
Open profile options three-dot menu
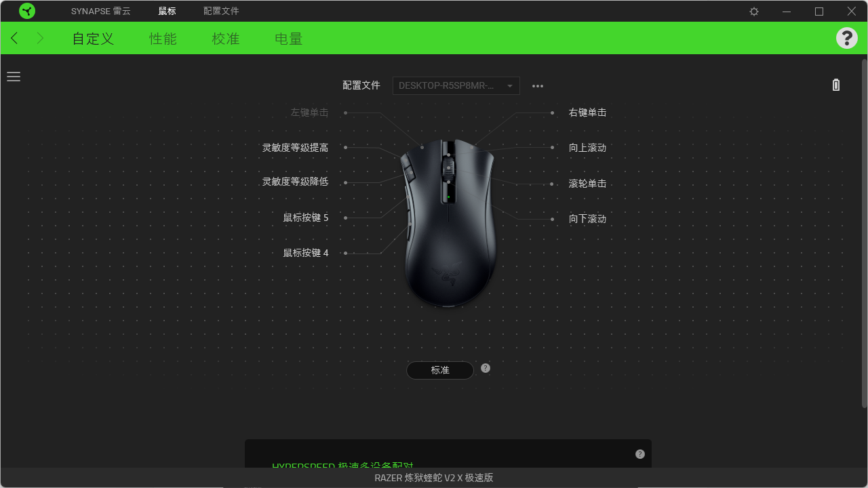pos(538,86)
